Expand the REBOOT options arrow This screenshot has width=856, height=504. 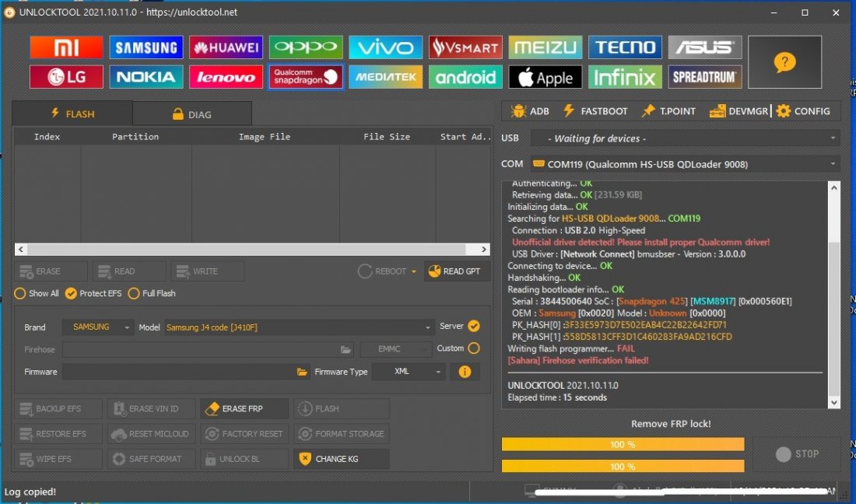click(414, 271)
